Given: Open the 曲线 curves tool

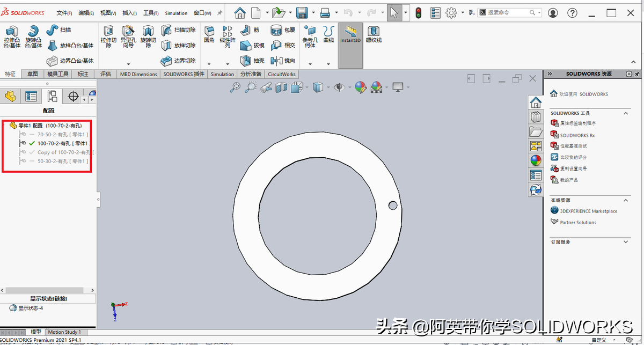Looking at the screenshot, I should (x=328, y=35).
